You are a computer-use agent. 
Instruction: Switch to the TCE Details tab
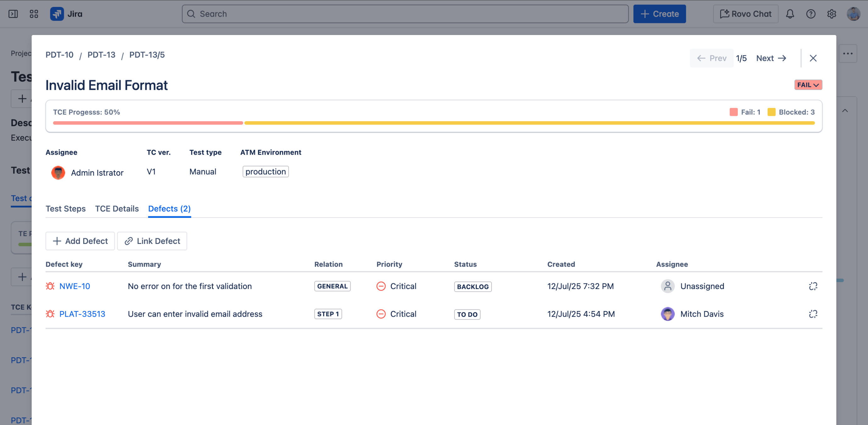[117, 208]
